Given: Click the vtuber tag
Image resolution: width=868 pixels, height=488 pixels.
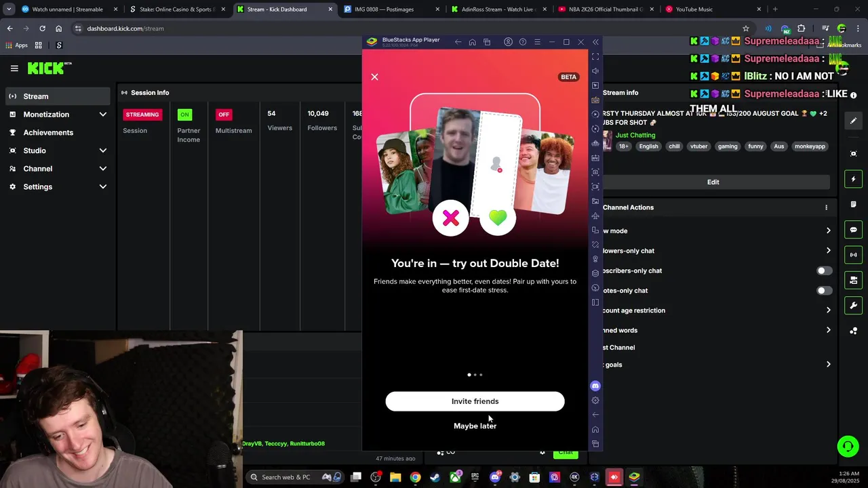Looking at the screenshot, I should pyautogui.click(x=698, y=146).
